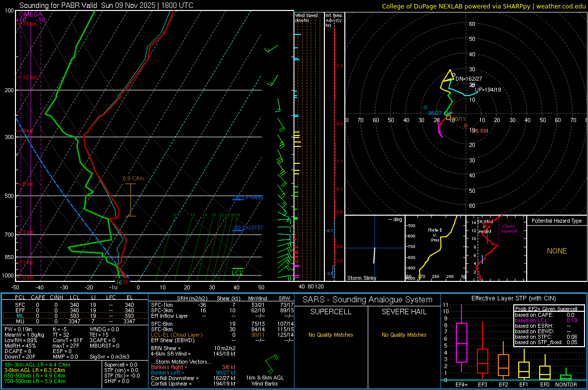Click the '-20 C=10151' level label
This screenshot has width=588, height=390.
pyautogui.click(x=248, y=228)
